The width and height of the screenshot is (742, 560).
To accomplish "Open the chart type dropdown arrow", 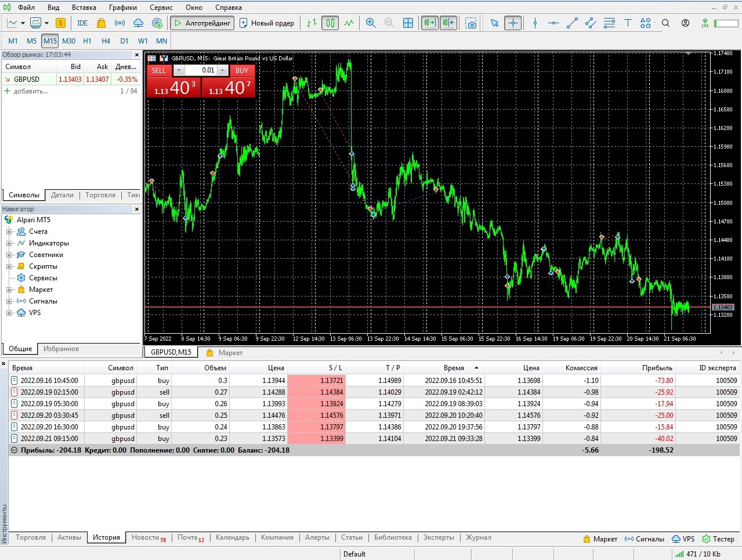I will tap(23, 23).
